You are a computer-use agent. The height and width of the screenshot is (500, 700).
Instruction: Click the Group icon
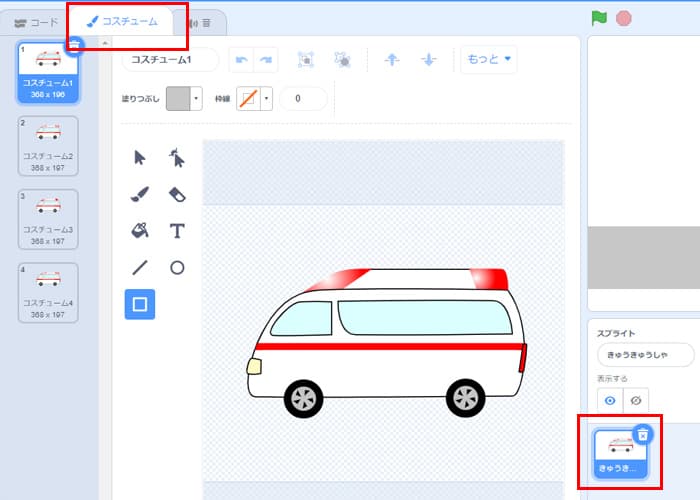tap(306, 59)
